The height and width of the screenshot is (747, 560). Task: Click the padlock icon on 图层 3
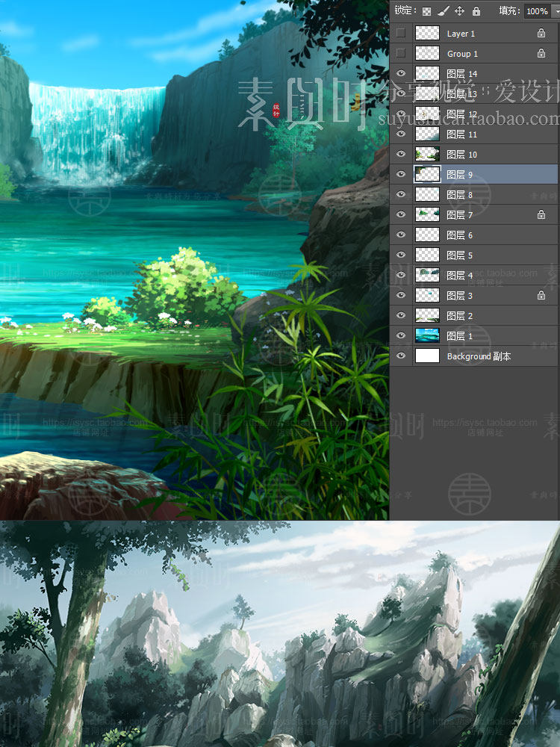point(541,295)
